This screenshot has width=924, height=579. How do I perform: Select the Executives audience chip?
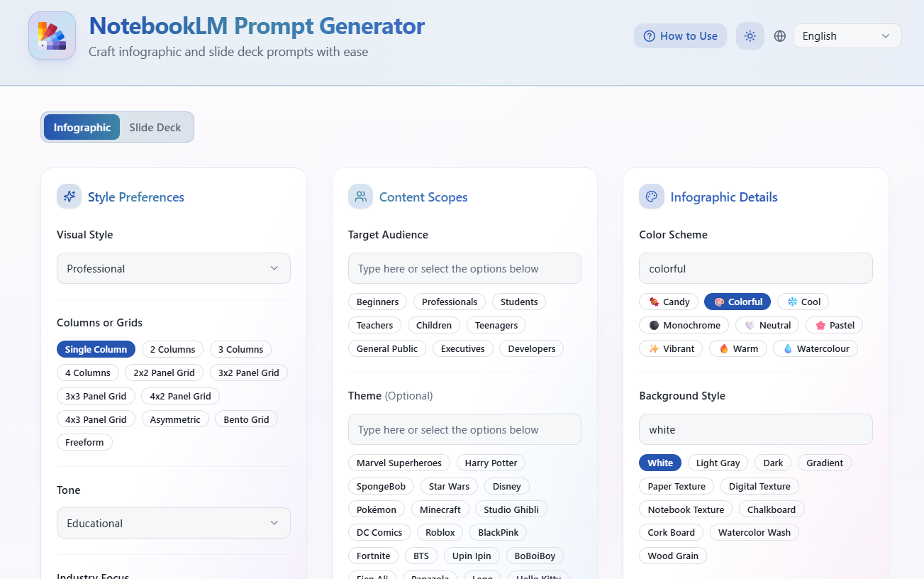tap(463, 348)
